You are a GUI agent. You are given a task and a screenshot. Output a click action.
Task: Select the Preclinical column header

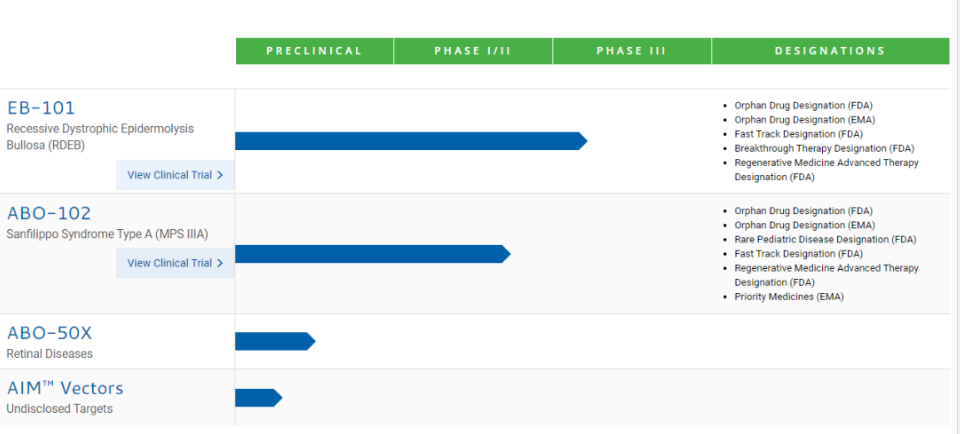[x=314, y=51]
